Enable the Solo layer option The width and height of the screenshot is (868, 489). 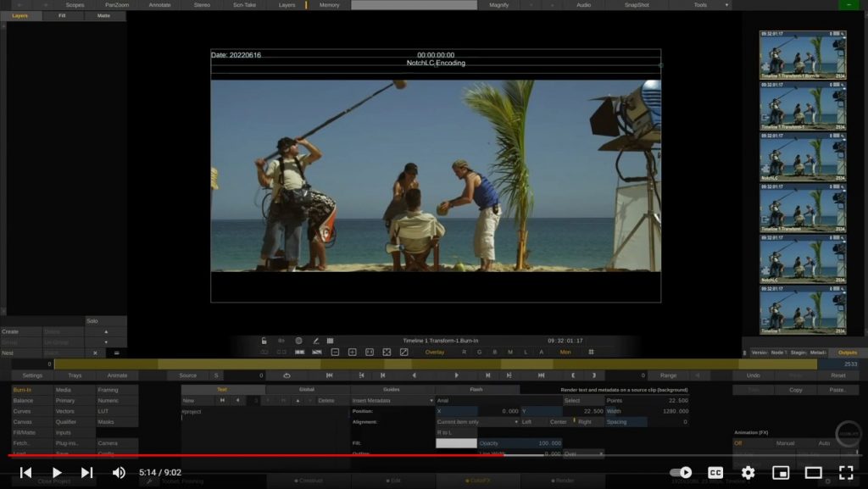pos(106,321)
